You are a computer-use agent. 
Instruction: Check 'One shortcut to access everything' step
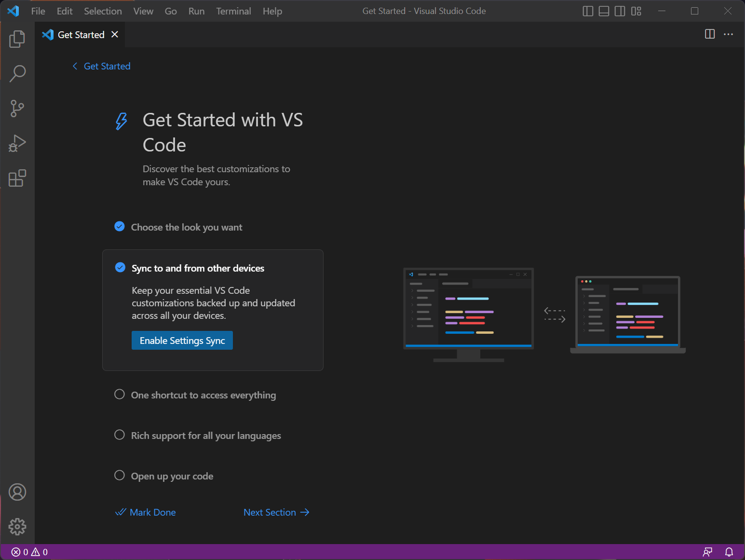pyautogui.click(x=120, y=394)
